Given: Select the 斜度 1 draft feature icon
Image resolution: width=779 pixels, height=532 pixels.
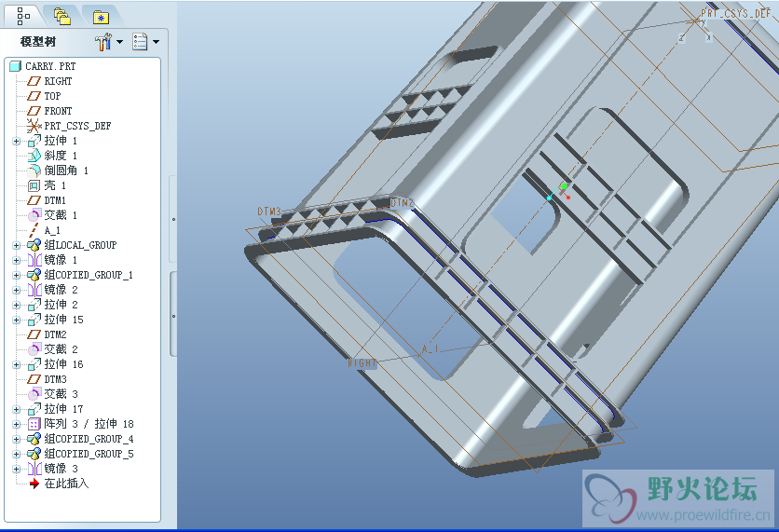Looking at the screenshot, I should (x=34, y=156).
